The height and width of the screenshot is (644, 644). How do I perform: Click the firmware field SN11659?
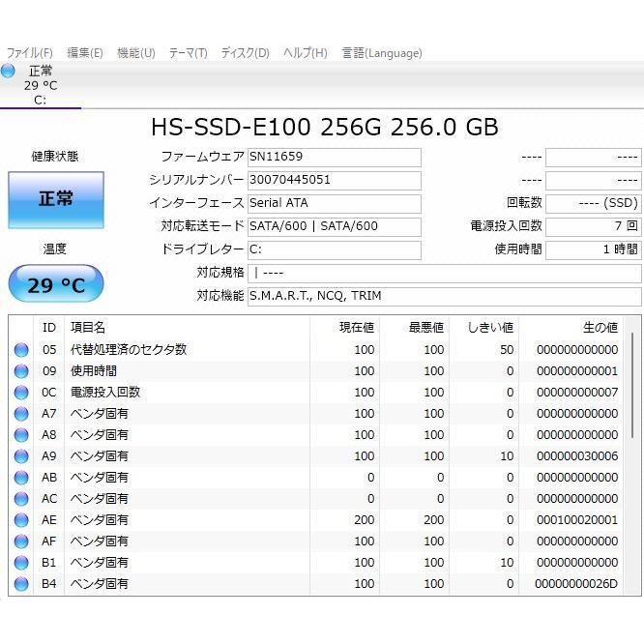(335, 158)
